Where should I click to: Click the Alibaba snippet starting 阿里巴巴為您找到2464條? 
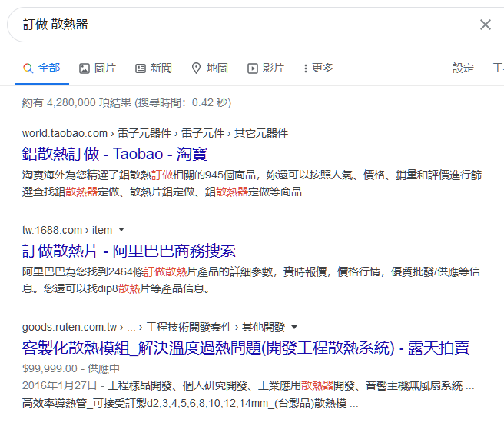[x=251, y=280]
